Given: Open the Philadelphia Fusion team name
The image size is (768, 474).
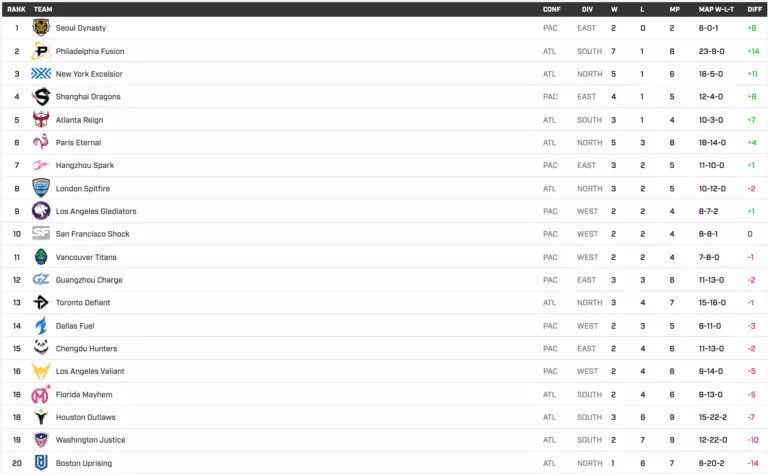Looking at the screenshot, I should coord(90,51).
